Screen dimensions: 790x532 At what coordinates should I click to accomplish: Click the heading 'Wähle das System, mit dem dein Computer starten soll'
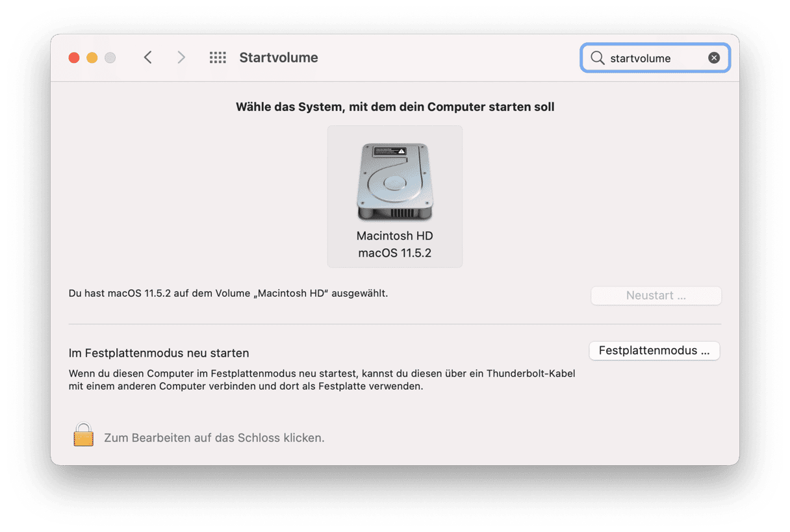[395, 107]
